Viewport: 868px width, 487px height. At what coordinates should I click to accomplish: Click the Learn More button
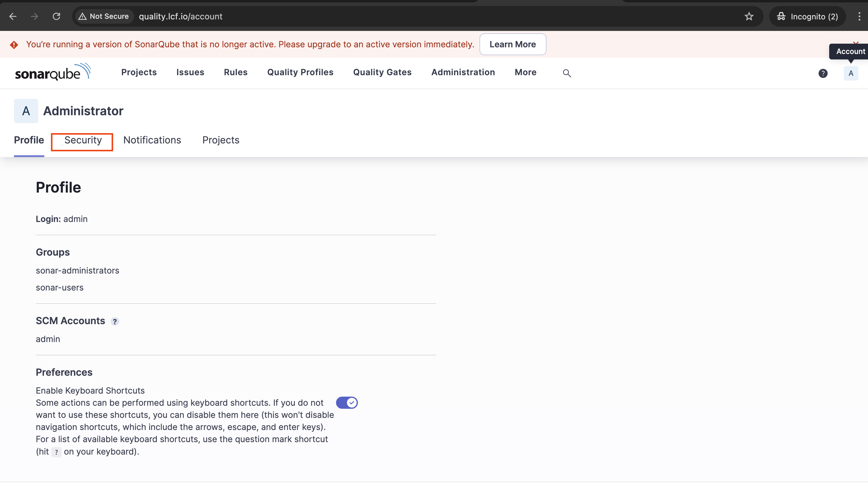pos(513,44)
